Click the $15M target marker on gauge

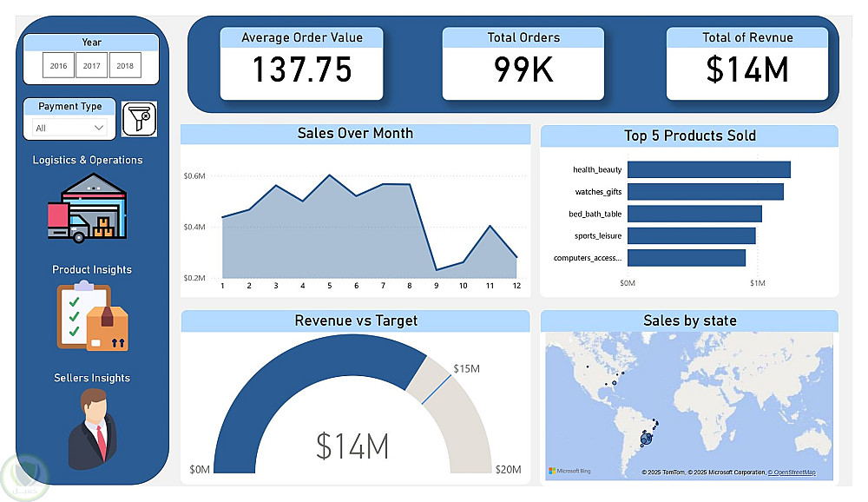tap(437, 389)
